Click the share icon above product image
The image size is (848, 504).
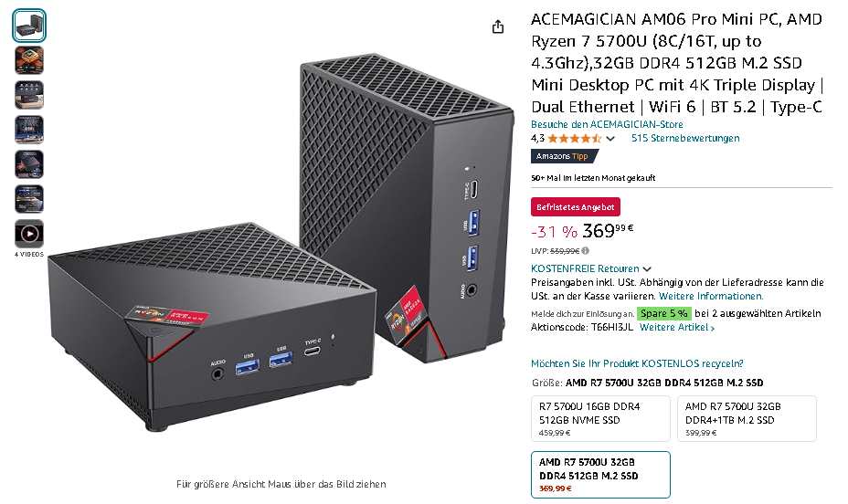click(x=497, y=26)
